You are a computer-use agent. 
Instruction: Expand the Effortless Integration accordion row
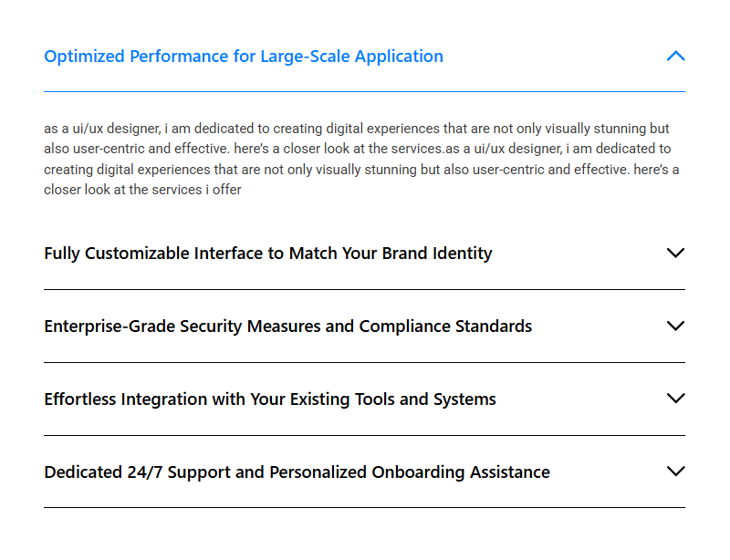(365, 399)
